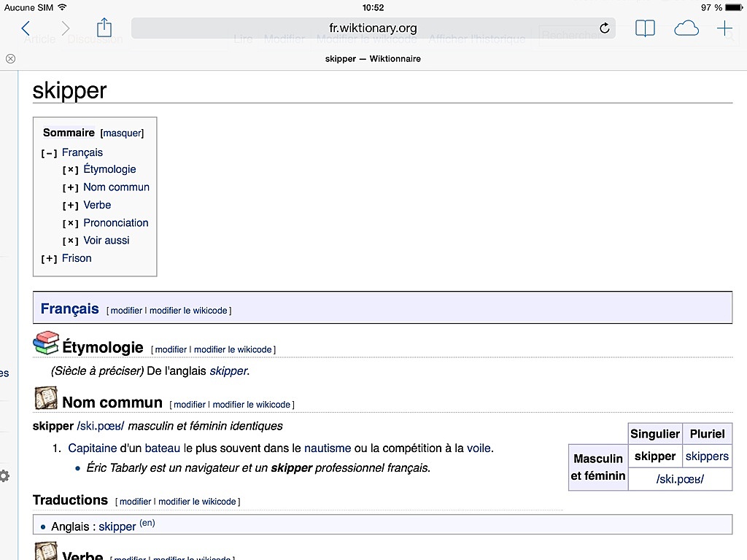The image size is (747, 560).
Task: Click the toggle beside Prononciation in Sommaire
Action: point(71,223)
